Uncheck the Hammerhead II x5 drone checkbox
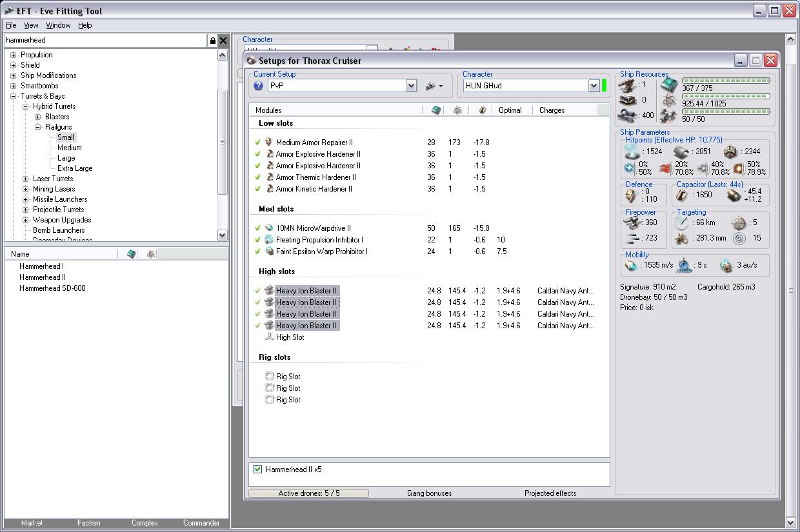Screen dimensions: 800x532 coord(258,469)
